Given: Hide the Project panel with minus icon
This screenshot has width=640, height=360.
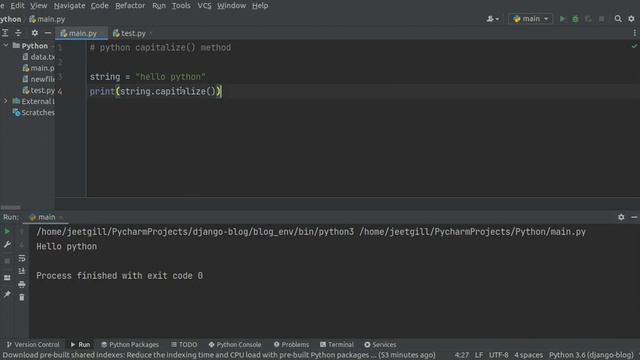Looking at the screenshot, I should 48,33.
